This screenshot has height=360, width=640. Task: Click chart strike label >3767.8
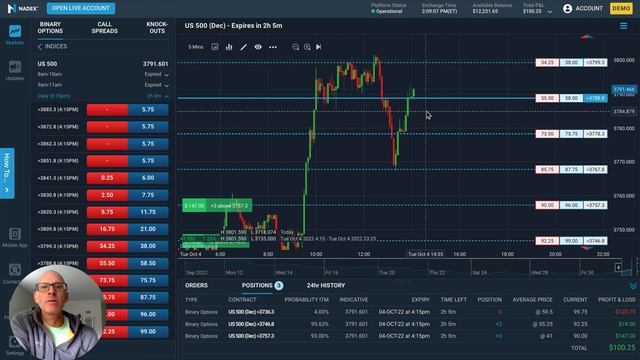coord(595,169)
